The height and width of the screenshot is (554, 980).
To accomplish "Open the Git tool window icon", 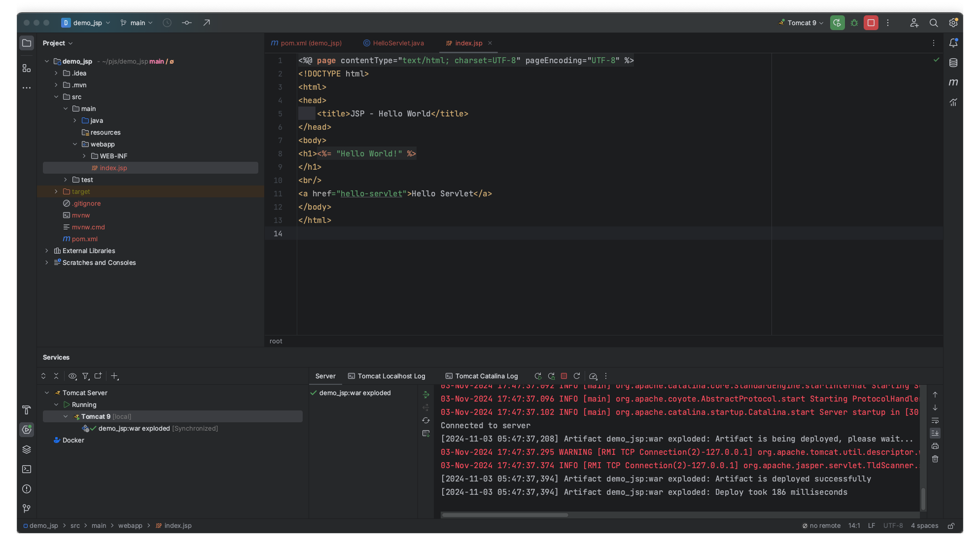I will (x=27, y=509).
